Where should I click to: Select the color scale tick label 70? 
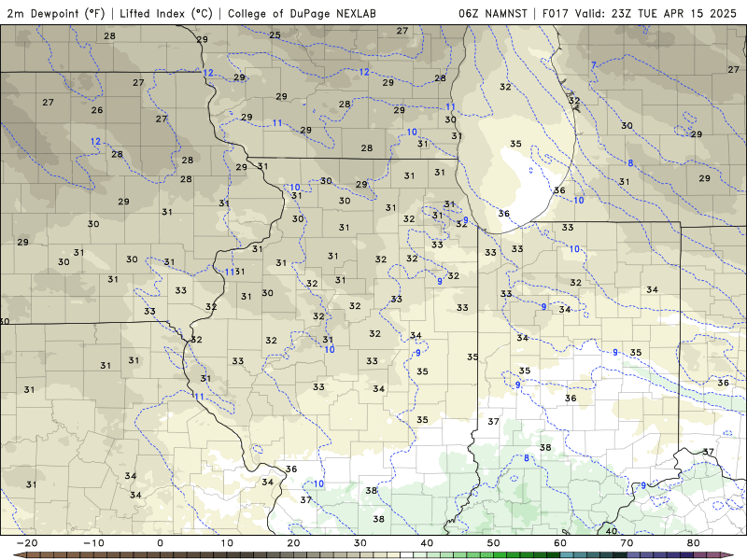point(627,543)
